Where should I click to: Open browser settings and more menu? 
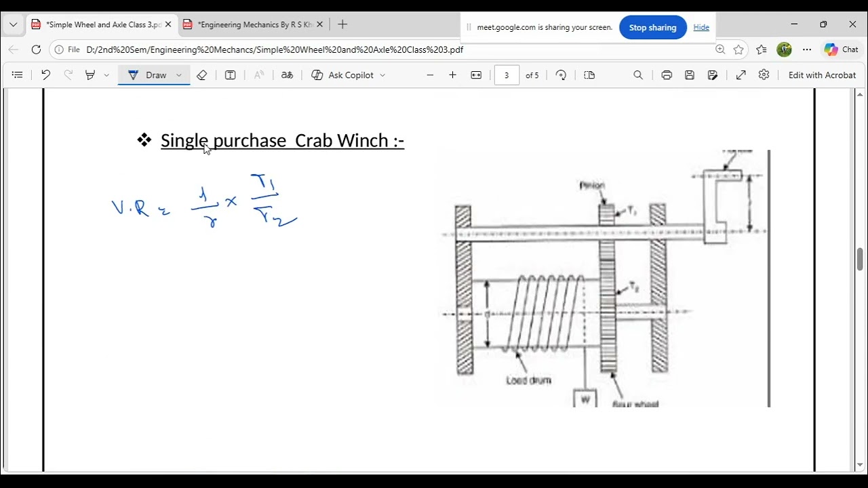click(x=807, y=49)
